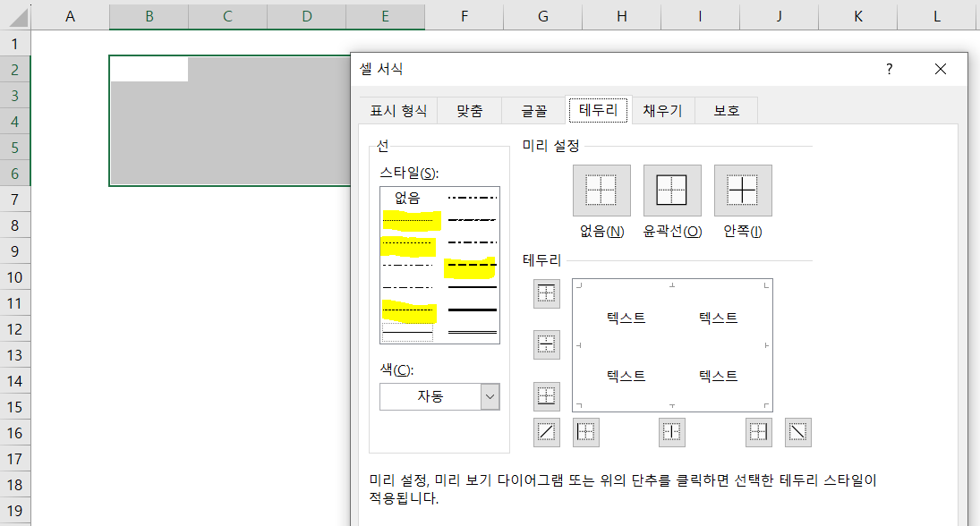Apply the 안쪽 inside borders preset
This screenshot has height=526, width=980.
(x=743, y=190)
